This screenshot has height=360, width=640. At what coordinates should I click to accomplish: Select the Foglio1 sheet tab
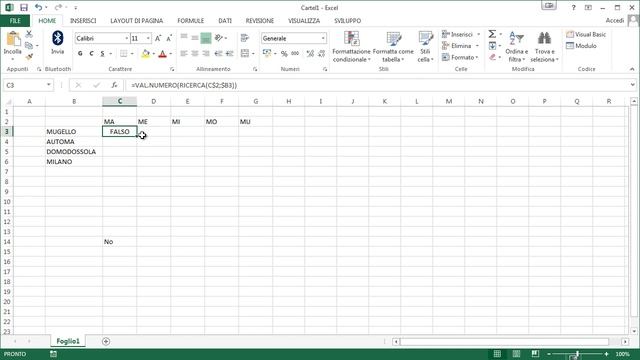[68, 341]
